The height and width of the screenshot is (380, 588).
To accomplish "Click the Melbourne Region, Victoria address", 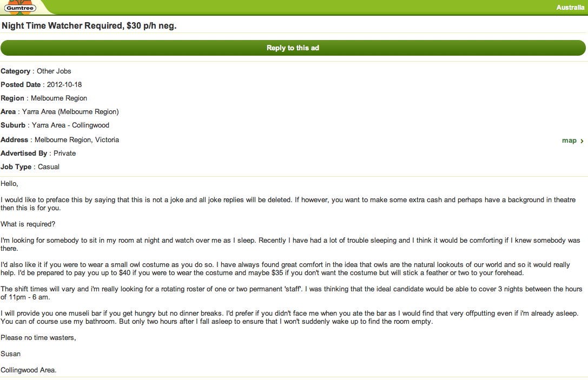I will [x=77, y=140].
